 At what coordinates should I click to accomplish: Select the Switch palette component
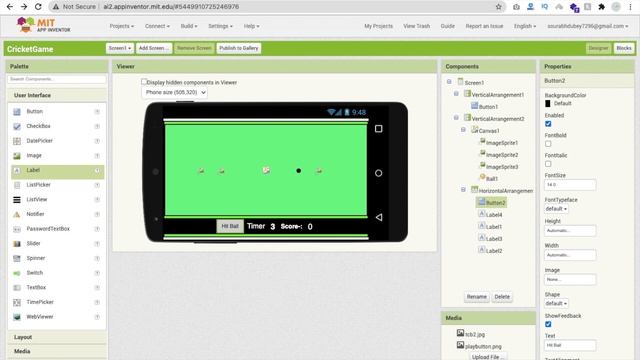[x=34, y=273]
